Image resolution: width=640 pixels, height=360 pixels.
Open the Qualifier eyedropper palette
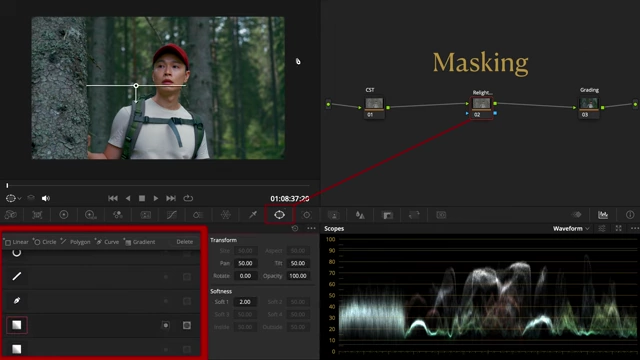point(253,215)
